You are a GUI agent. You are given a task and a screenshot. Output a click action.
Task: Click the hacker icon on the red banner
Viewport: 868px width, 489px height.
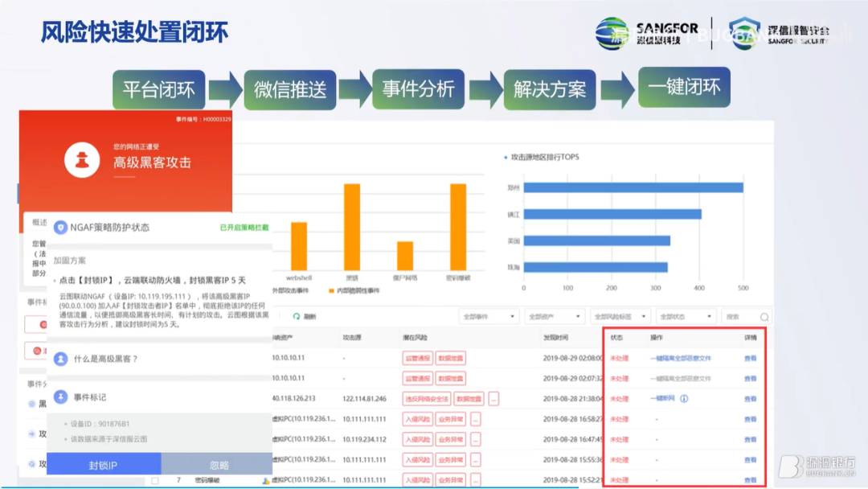click(82, 160)
